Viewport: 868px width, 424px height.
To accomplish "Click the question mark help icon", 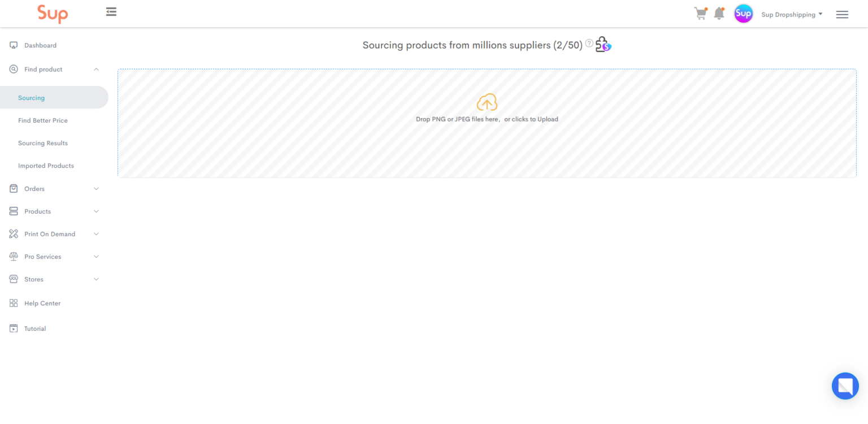I will coord(589,44).
